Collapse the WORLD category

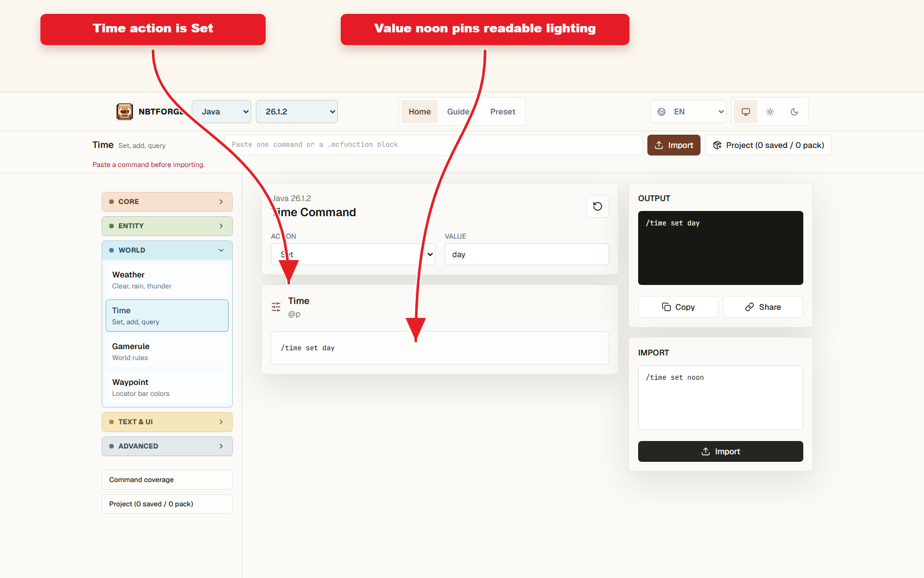(167, 250)
